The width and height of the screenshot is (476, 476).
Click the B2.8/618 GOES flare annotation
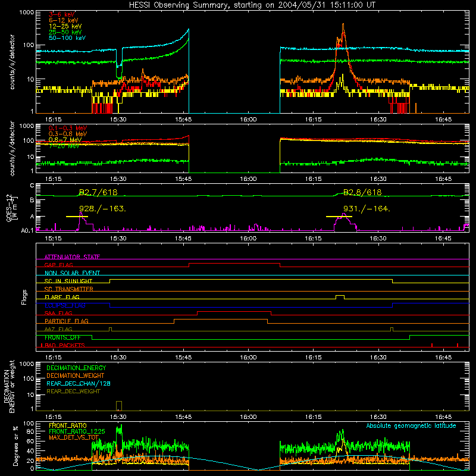(362, 192)
